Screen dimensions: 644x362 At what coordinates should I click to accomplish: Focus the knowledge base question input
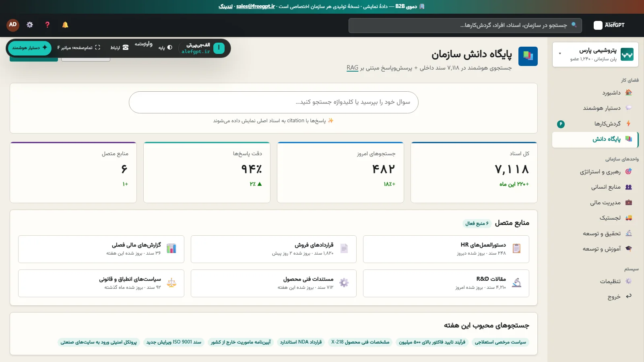[274, 102]
